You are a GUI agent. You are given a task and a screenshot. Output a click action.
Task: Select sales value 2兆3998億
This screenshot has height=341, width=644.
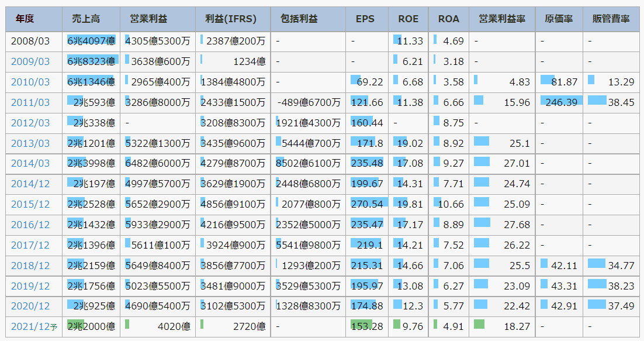coord(91,164)
